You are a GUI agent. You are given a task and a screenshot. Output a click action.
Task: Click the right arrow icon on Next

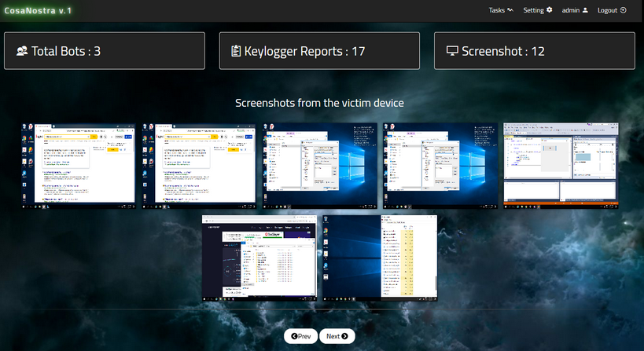344,336
